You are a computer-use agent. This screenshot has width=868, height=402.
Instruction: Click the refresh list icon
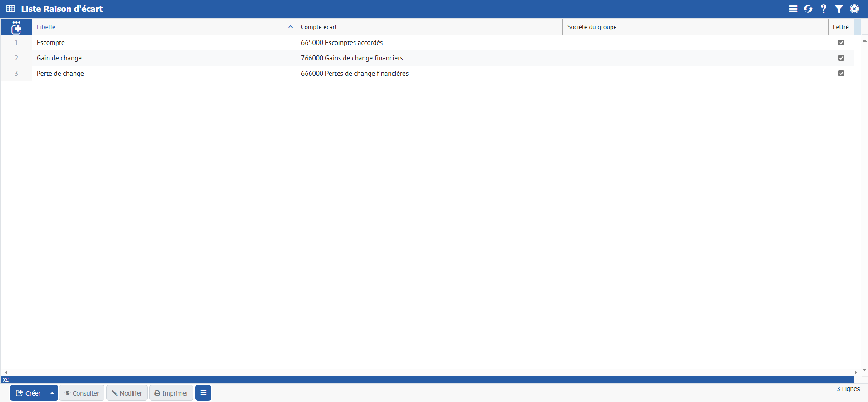[808, 9]
